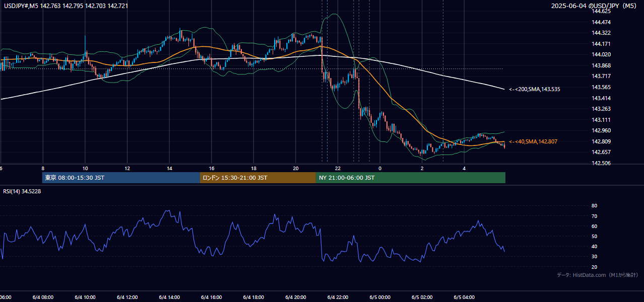Click the 6/5 00:00 date label

380,297
